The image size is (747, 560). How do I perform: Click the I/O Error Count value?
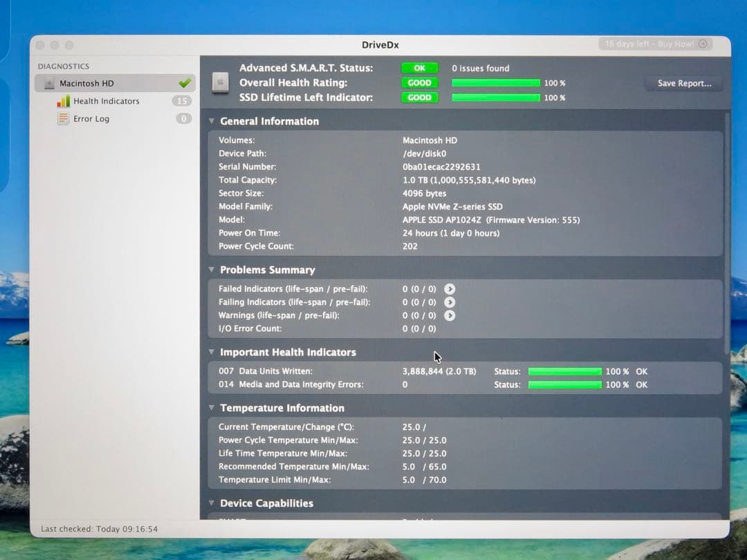pyautogui.click(x=419, y=329)
